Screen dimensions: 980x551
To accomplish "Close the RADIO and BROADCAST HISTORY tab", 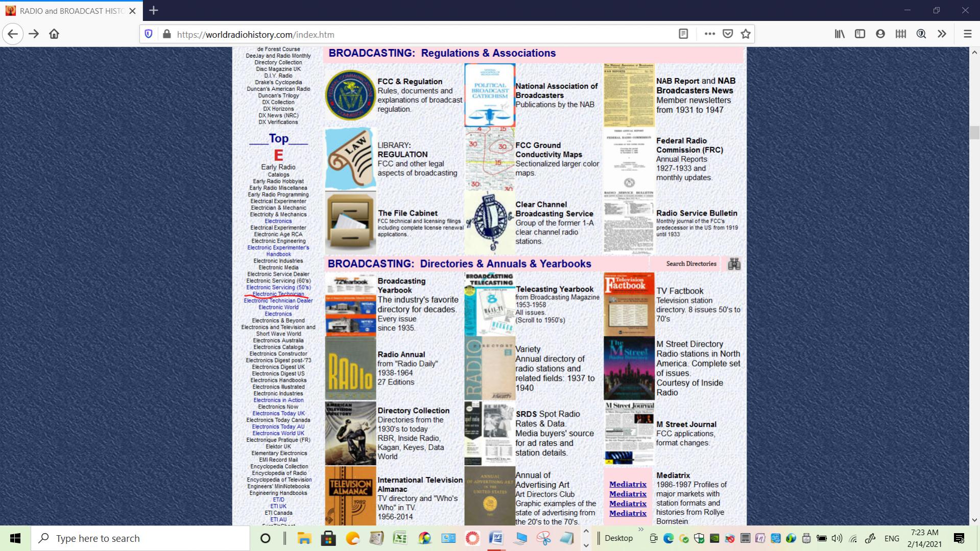I will pyautogui.click(x=133, y=11).
